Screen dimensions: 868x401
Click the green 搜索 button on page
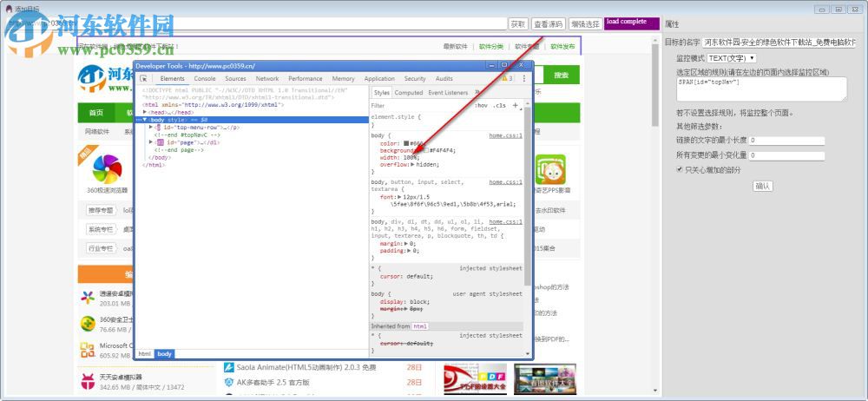point(562,76)
